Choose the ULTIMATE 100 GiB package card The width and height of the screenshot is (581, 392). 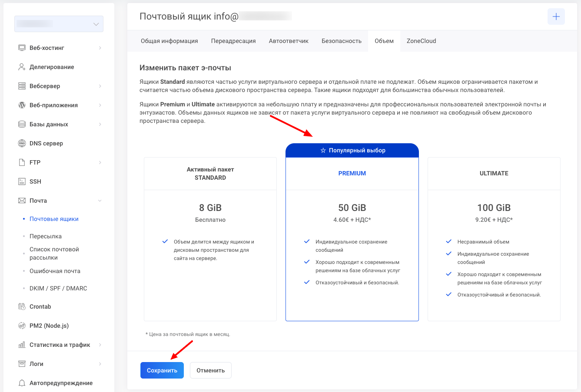tap(494, 239)
